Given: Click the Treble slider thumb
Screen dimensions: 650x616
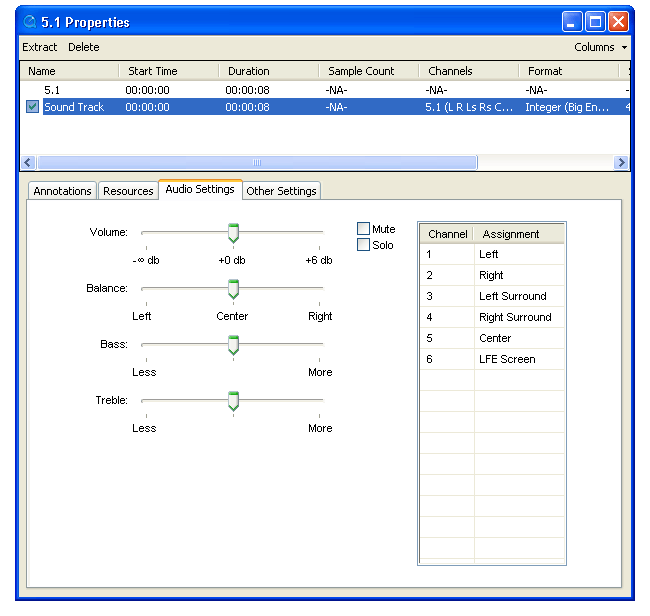Looking at the screenshot, I should tap(233, 401).
